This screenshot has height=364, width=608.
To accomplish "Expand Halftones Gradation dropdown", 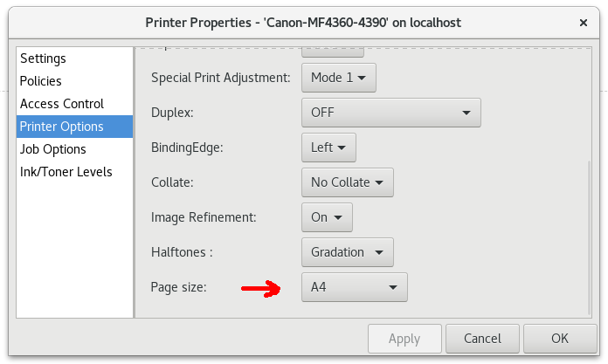I will (348, 252).
